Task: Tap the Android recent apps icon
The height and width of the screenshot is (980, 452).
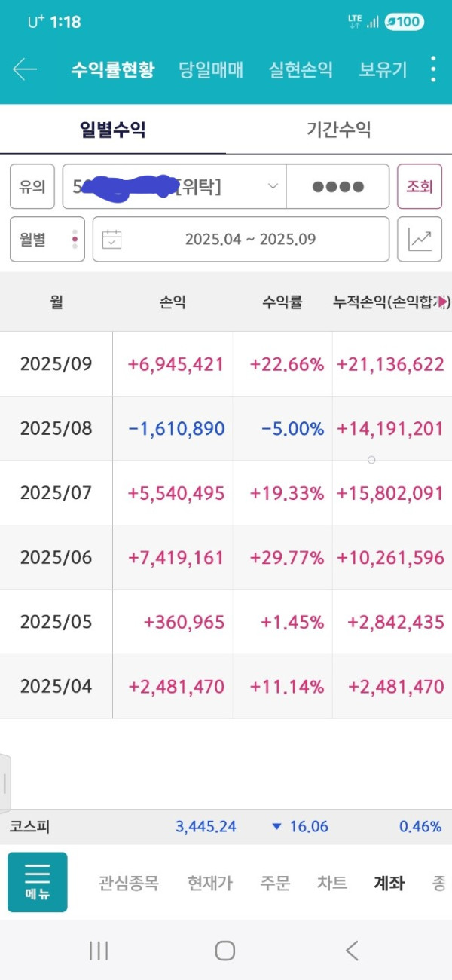Action: pyautogui.click(x=99, y=951)
